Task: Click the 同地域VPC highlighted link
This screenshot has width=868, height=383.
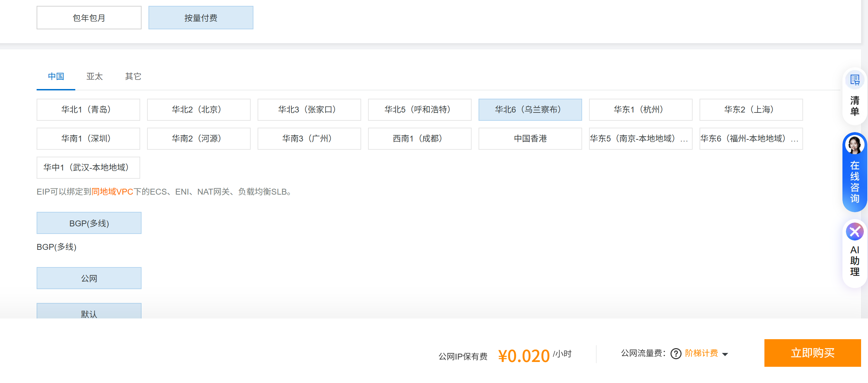Action: click(112, 192)
